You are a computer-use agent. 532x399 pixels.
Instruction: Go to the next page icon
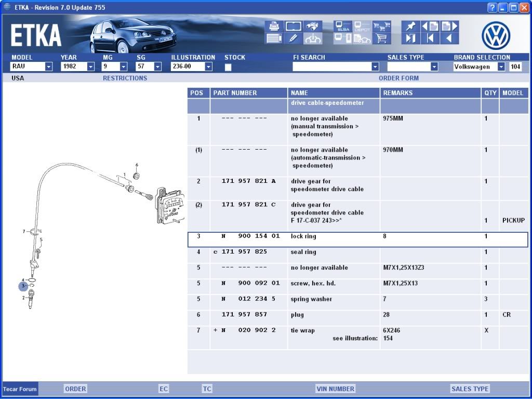[x=450, y=26]
